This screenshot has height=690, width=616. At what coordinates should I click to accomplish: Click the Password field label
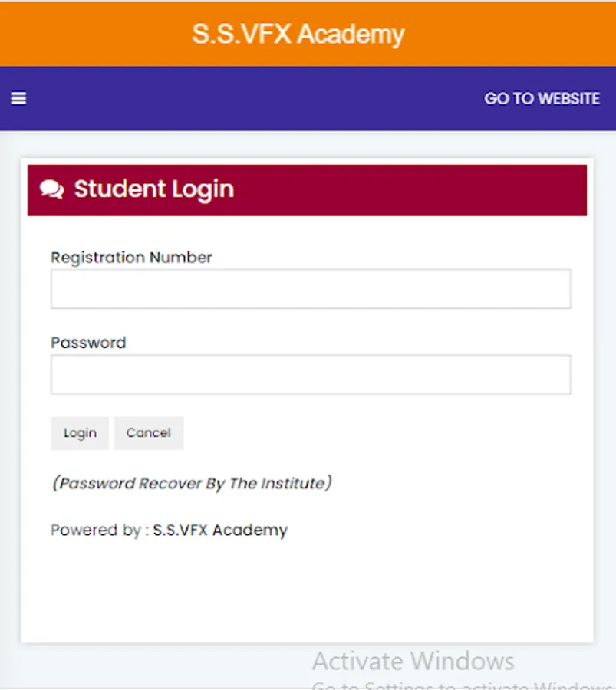click(88, 343)
